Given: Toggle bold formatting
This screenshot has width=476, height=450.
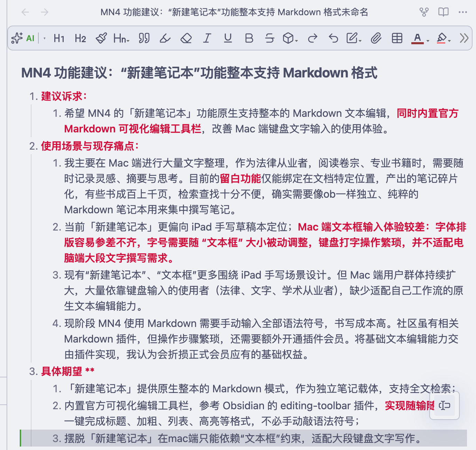Looking at the screenshot, I should tap(249, 38).
